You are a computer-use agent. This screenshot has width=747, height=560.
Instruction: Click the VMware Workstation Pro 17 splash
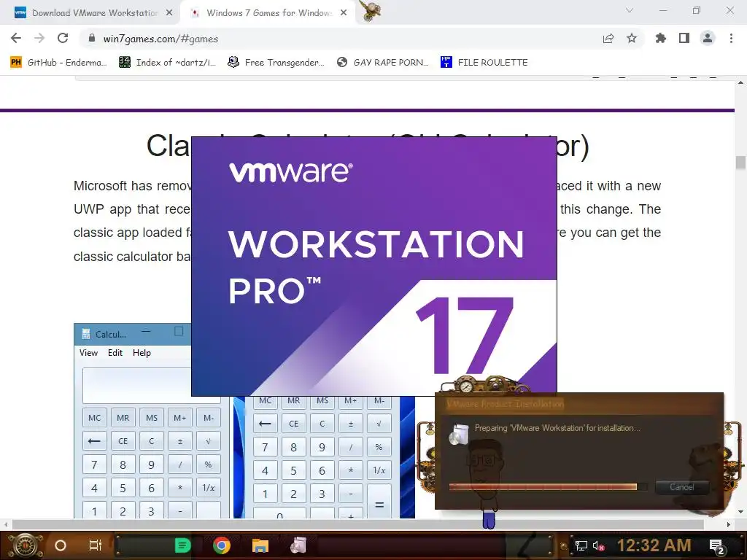pyautogui.click(x=374, y=265)
